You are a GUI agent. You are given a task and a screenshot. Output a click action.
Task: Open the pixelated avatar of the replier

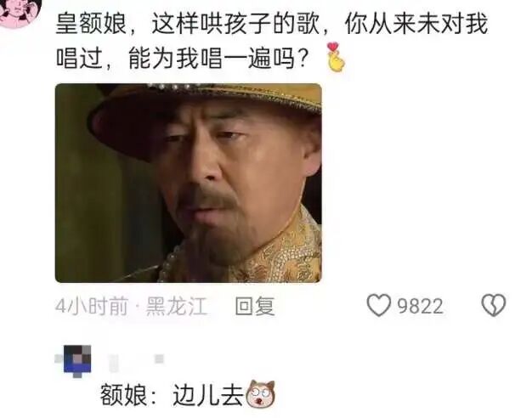coord(77,359)
